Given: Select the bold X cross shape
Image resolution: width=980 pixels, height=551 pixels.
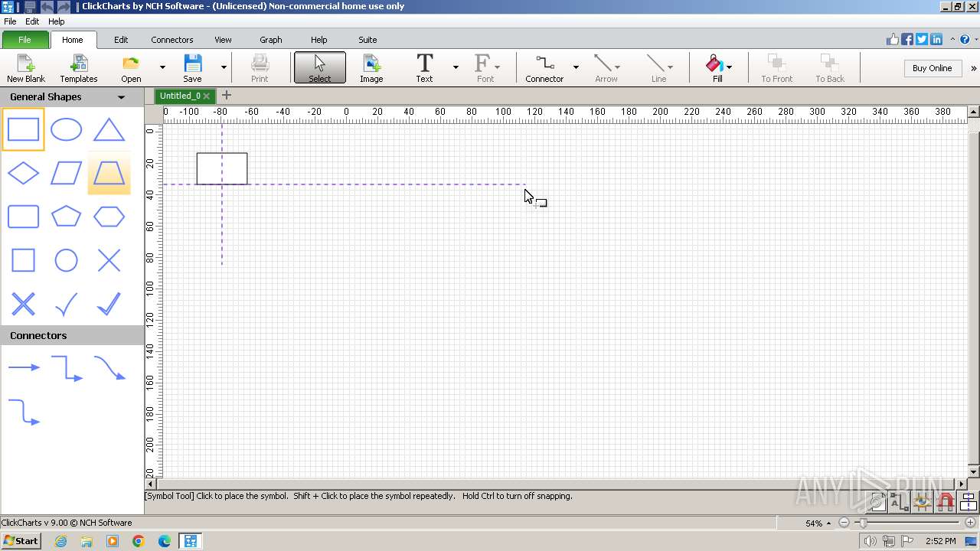Looking at the screenshot, I should 23,304.
